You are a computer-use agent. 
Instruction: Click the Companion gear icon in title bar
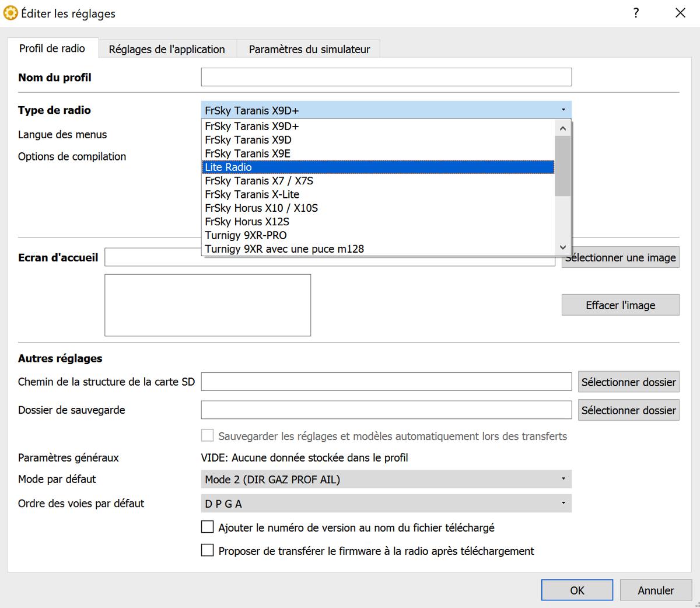point(10,13)
